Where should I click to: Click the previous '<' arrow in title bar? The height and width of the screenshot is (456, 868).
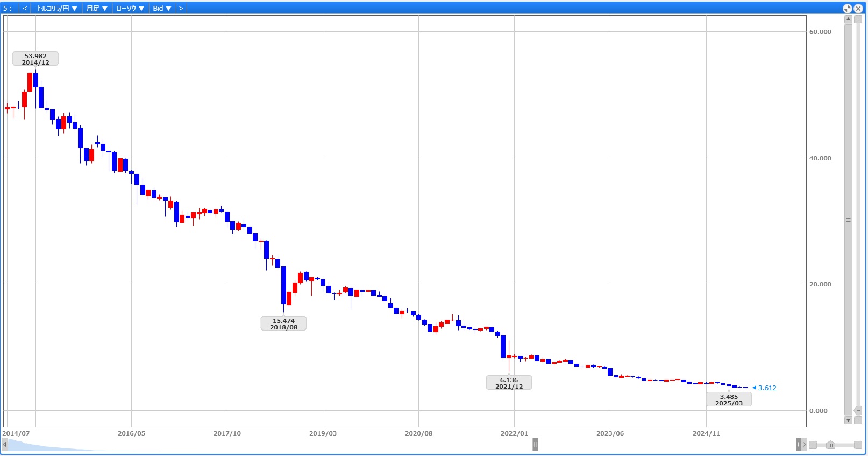[x=25, y=8]
